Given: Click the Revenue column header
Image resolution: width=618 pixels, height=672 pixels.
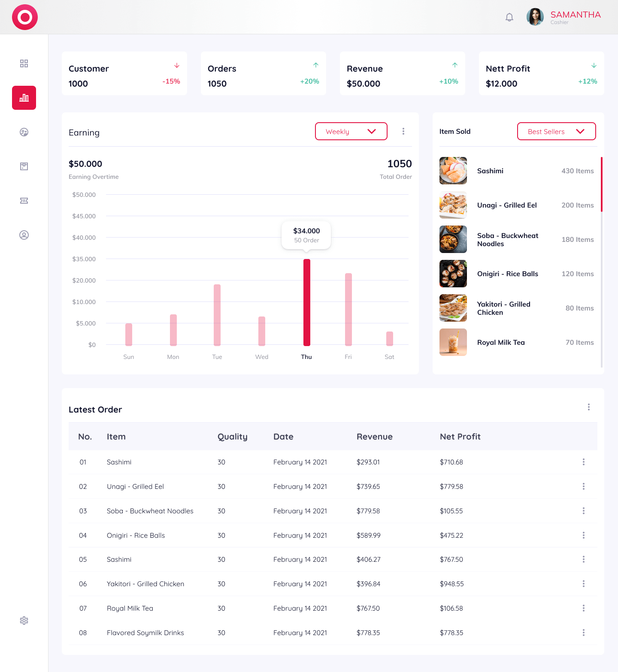Looking at the screenshot, I should pos(374,437).
